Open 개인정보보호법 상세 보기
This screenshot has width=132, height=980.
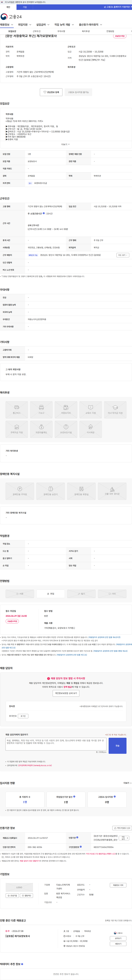[x=66, y=693]
